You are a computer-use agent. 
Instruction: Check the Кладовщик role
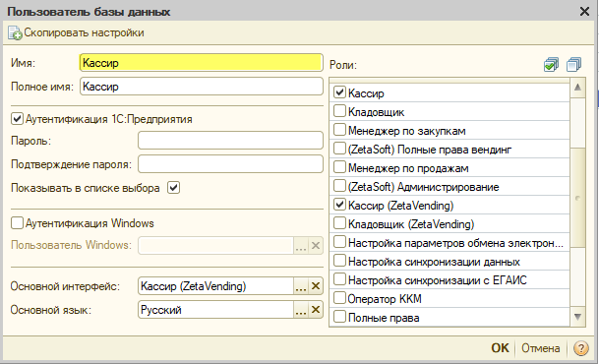point(339,111)
